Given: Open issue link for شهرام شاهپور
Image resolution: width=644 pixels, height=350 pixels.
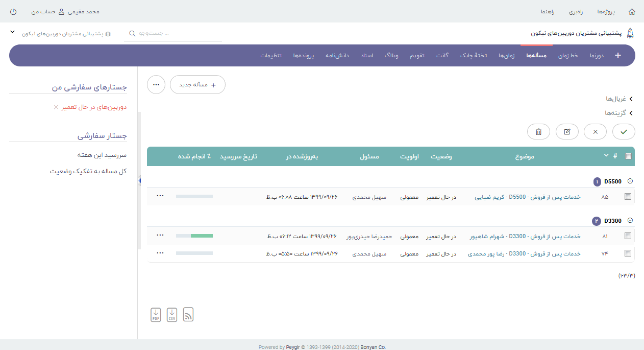Looking at the screenshot, I should click(525, 236).
